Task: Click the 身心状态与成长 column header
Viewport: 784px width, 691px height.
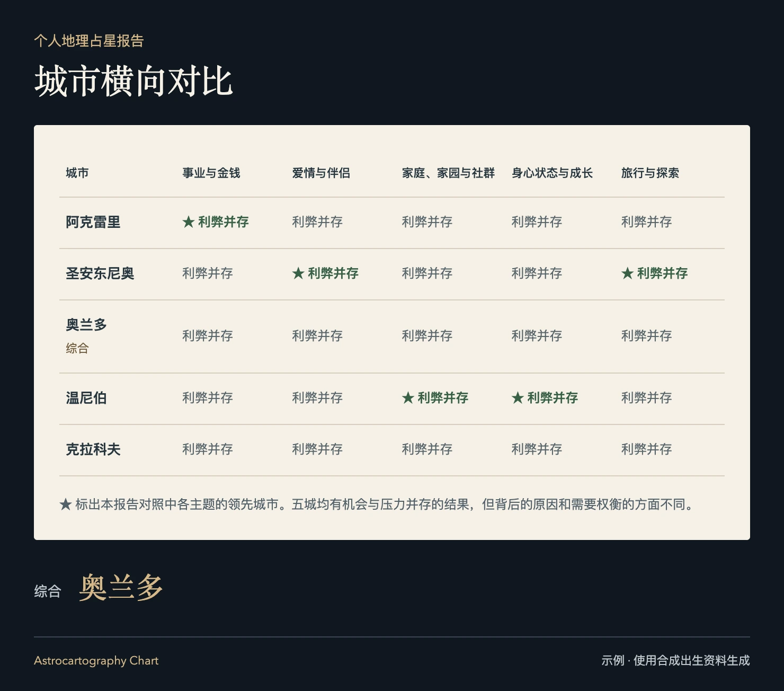Action: (x=552, y=173)
